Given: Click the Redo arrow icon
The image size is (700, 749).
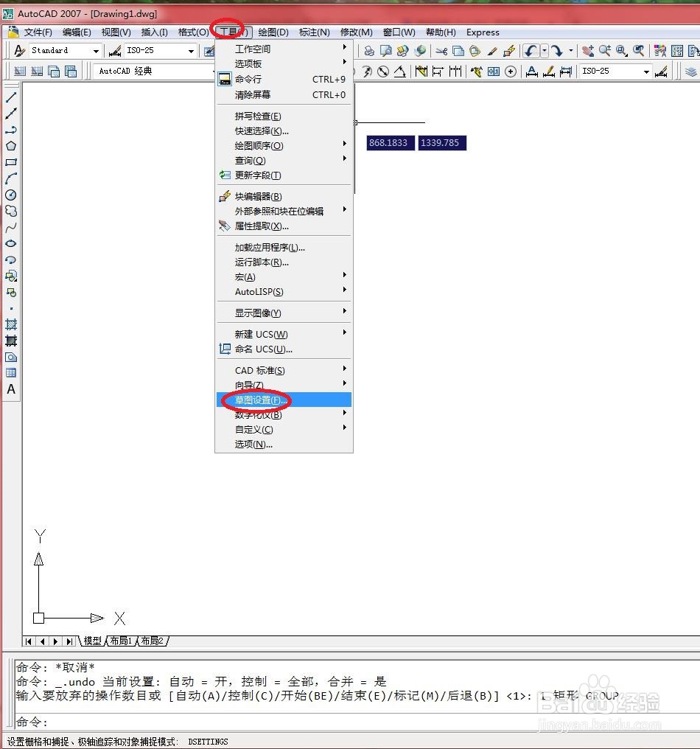Looking at the screenshot, I should [557, 51].
